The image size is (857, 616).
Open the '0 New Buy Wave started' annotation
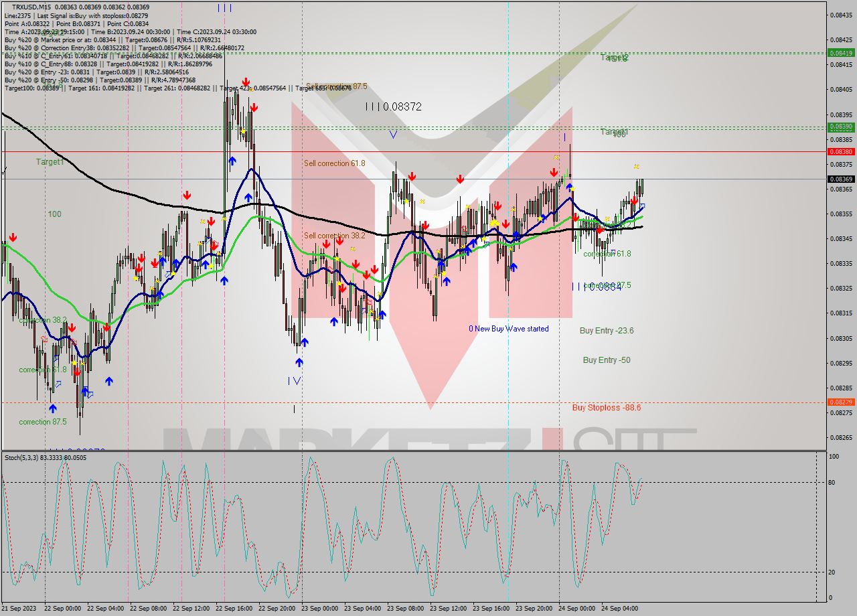pyautogui.click(x=508, y=328)
